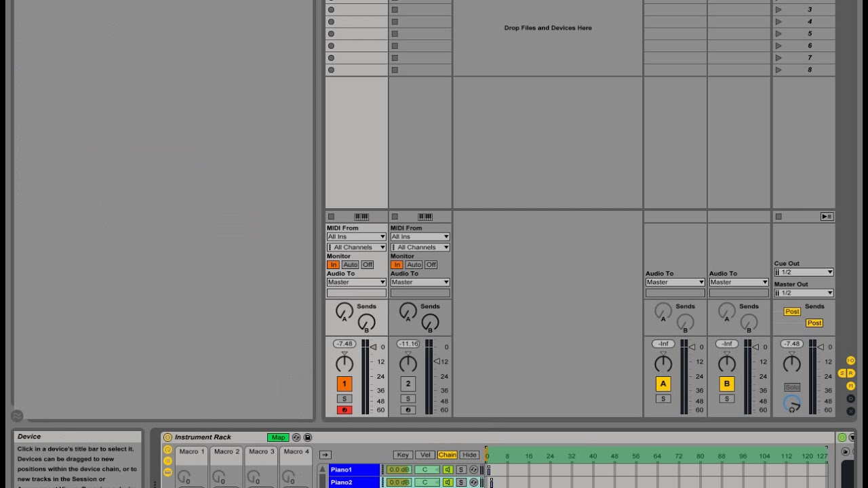Select Chain selector editor tab
Viewport: 868px width, 488px height.
(448, 455)
